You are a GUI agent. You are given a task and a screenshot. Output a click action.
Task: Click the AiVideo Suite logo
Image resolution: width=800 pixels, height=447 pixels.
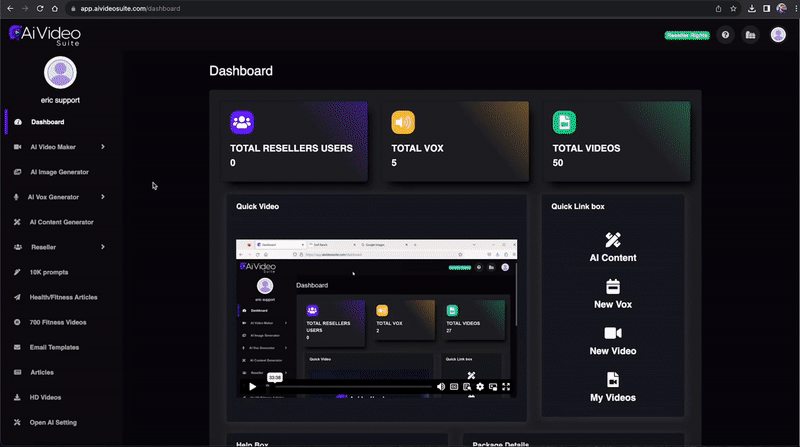pyautogui.click(x=45, y=35)
